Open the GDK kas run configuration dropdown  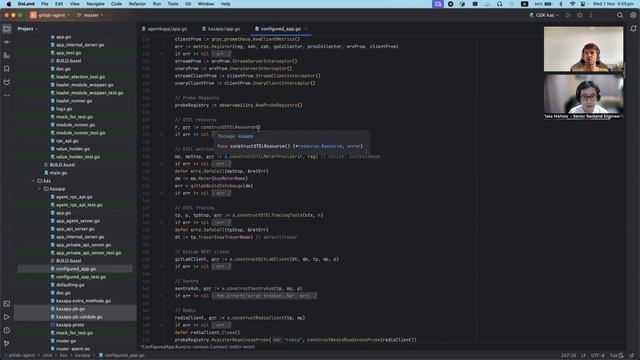544,15
